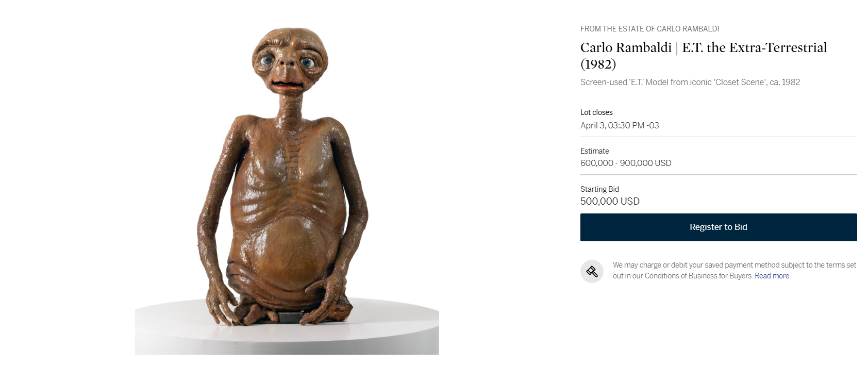The width and height of the screenshot is (868, 365).
Task: Click the white pedestal in the photo
Action: [287, 330]
